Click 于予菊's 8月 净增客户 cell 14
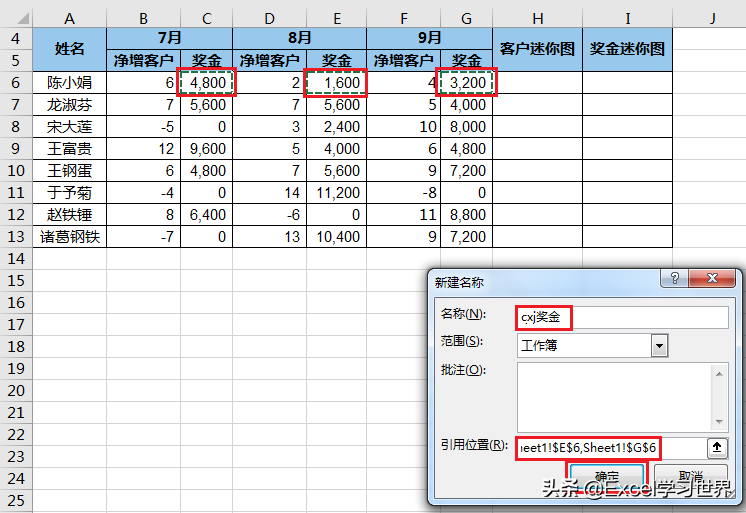The image size is (746, 513). click(269, 193)
